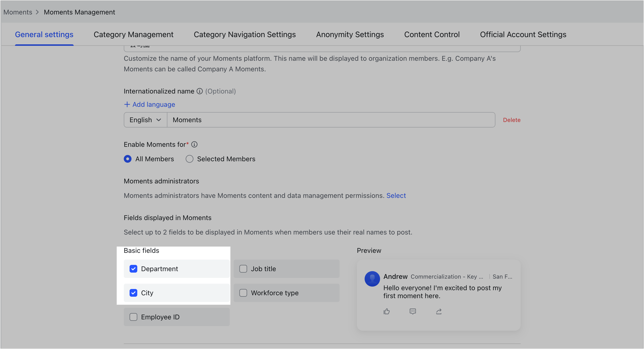Viewport: 644px width, 349px height.
Task: Click the comment icon in Preview card
Action: [413, 311]
